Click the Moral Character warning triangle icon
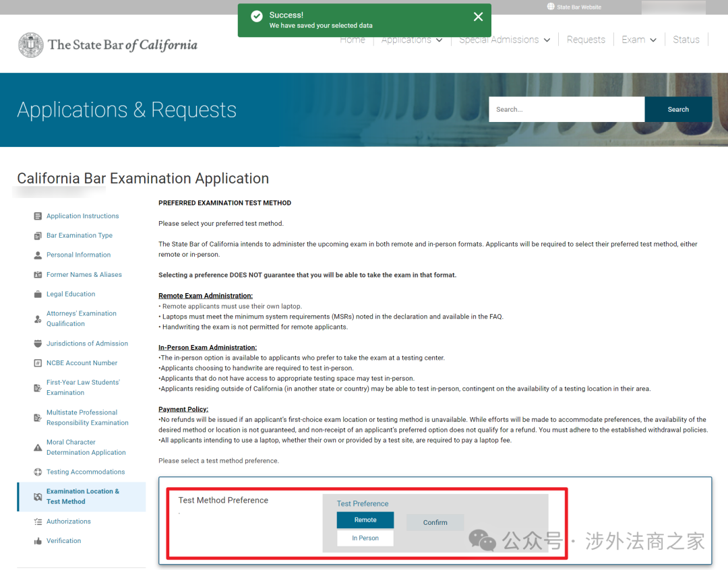This screenshot has height=570, width=728. point(38,447)
